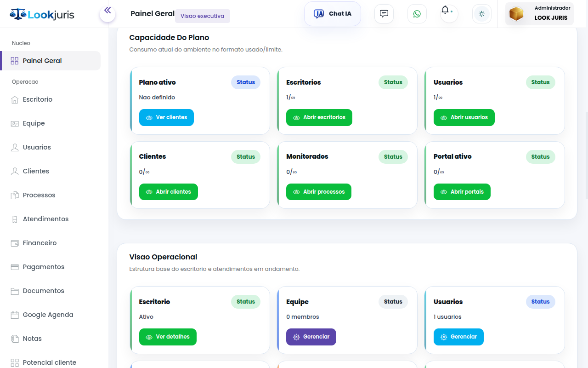Open the chat message icon in header

(x=384, y=14)
